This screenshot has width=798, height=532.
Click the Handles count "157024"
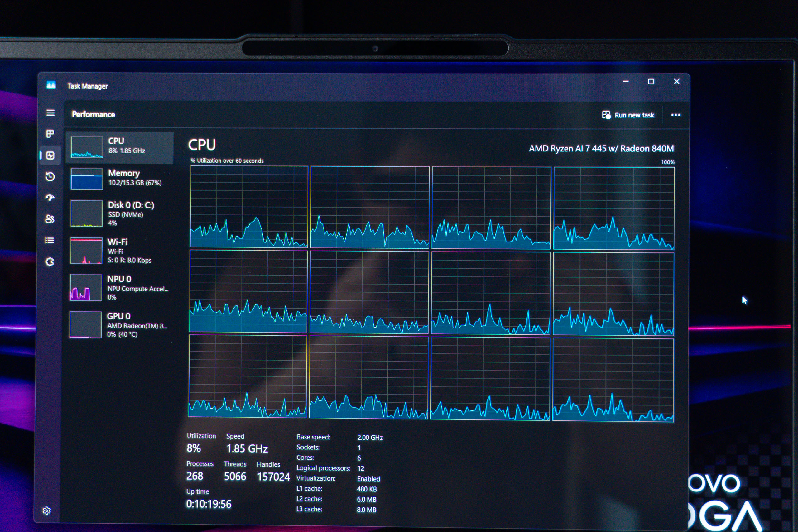(273, 477)
